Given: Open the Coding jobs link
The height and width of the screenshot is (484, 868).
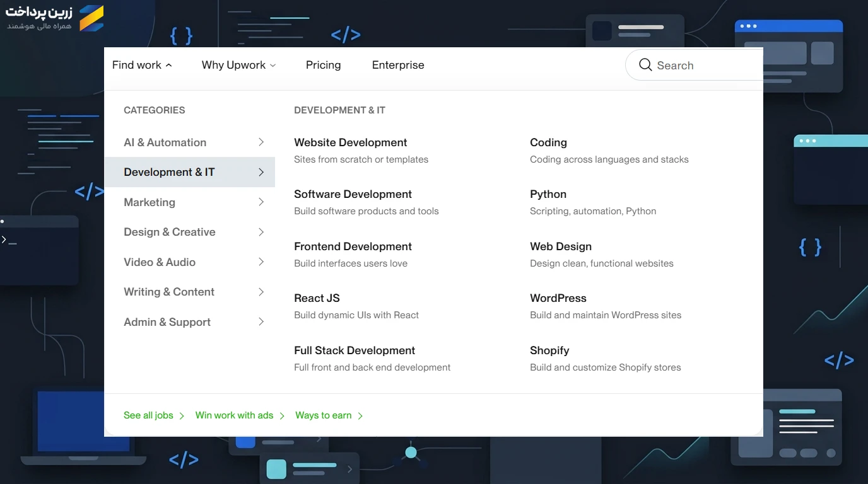Looking at the screenshot, I should pos(548,142).
